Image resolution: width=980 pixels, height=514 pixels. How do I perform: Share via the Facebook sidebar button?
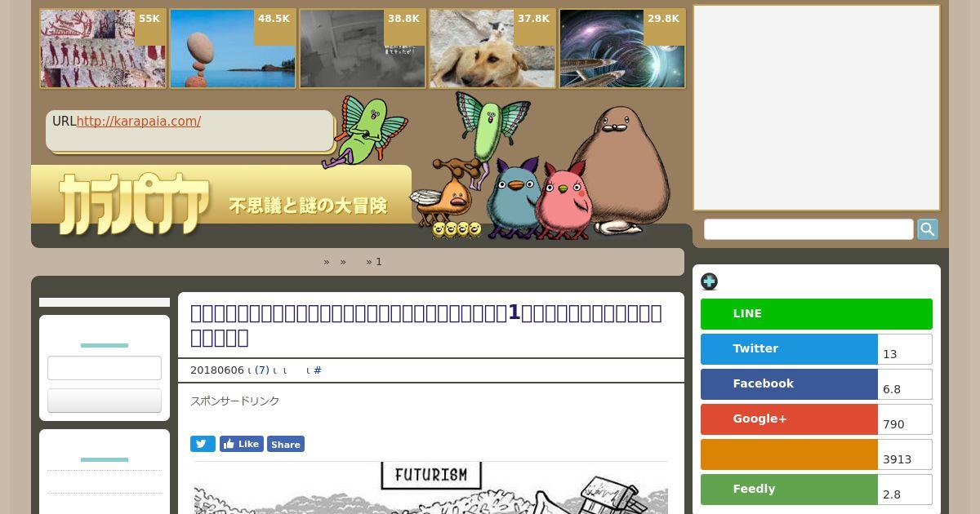(x=789, y=384)
